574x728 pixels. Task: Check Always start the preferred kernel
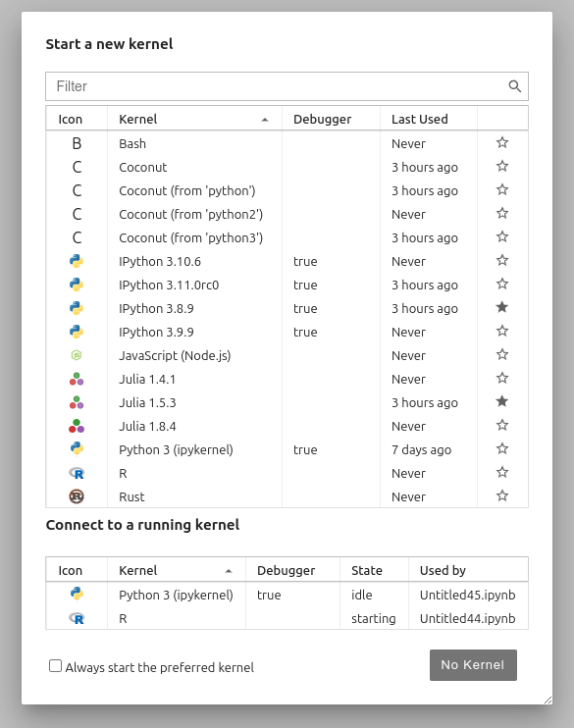pos(55,666)
